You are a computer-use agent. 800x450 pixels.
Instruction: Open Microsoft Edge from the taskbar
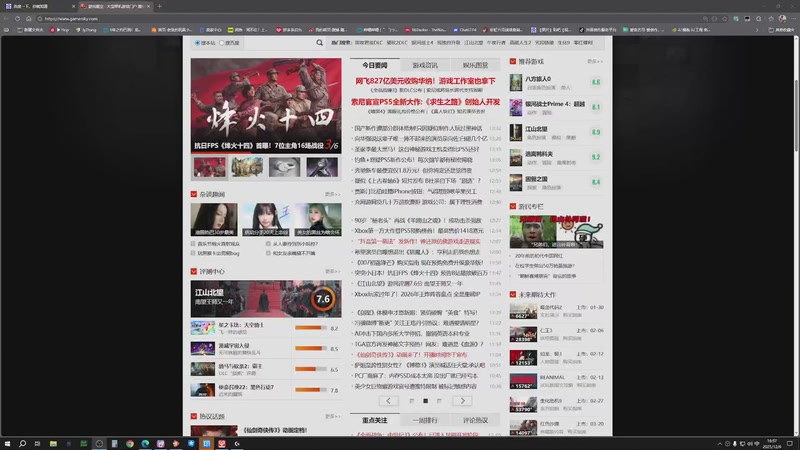(145, 444)
